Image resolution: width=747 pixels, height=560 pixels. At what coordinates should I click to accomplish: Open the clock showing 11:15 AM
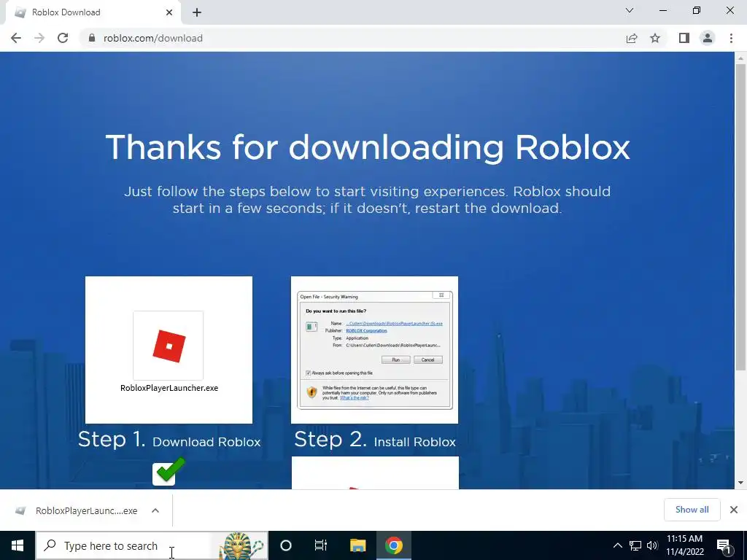(684, 545)
